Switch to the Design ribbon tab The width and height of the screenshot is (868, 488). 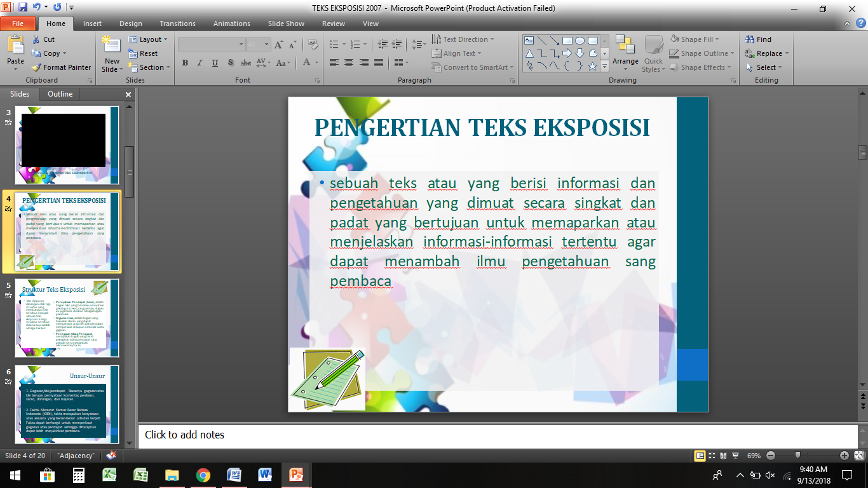(x=131, y=24)
